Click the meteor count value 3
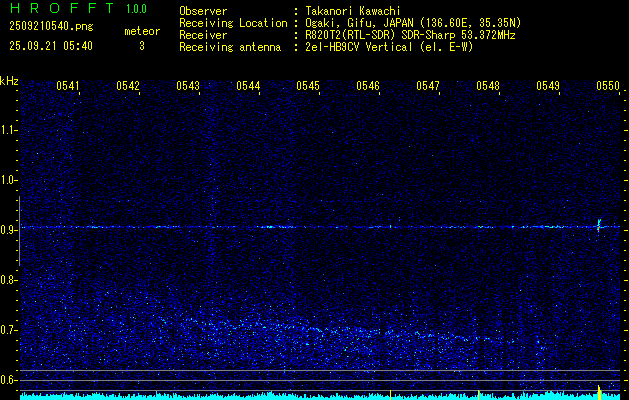 (142, 46)
